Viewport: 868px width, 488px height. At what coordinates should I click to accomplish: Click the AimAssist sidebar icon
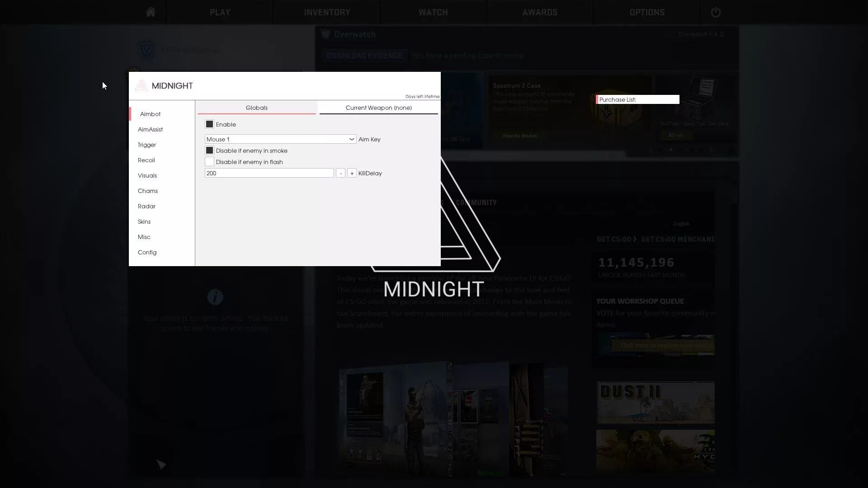[150, 129]
